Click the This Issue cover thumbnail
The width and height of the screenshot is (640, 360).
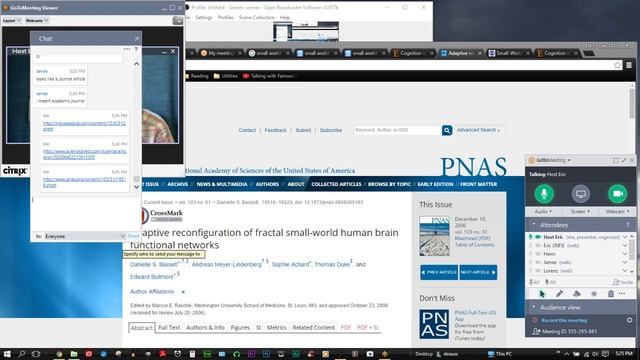pos(434,236)
